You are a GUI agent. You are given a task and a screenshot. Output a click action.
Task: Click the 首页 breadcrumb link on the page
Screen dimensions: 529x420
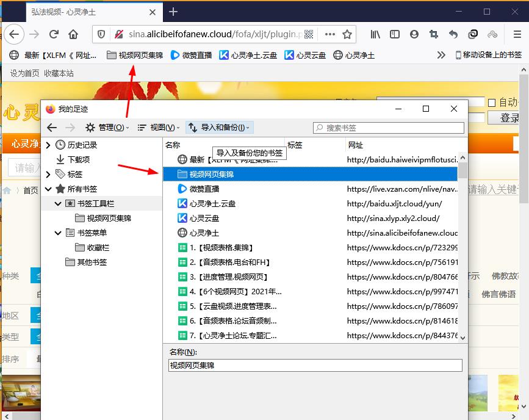pyautogui.click(x=31, y=190)
